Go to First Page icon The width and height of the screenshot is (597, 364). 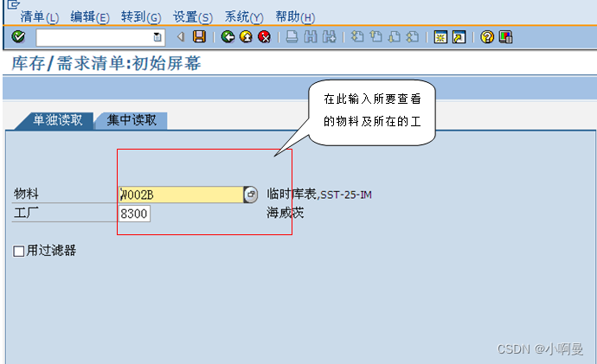pos(357,37)
